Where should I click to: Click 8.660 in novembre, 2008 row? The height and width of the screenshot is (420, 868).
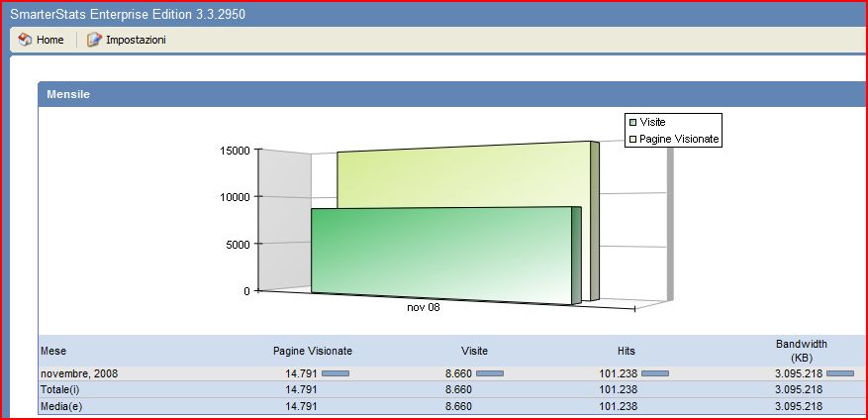pos(458,373)
